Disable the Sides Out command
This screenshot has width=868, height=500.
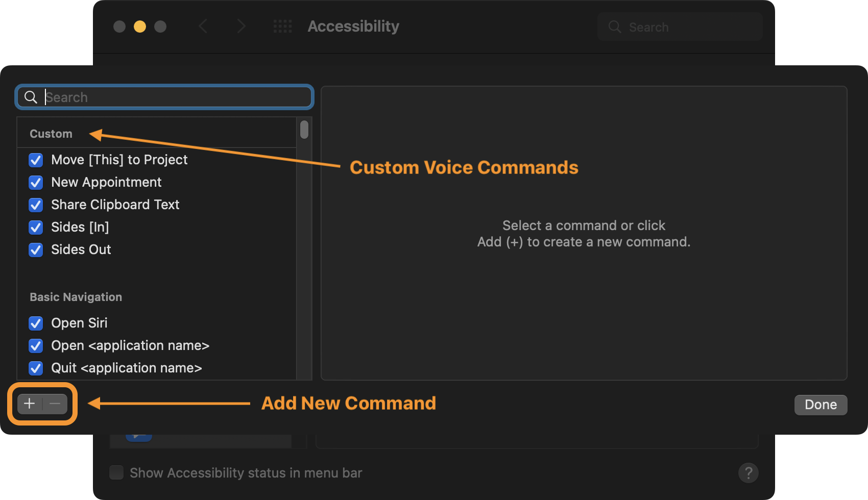pyautogui.click(x=35, y=249)
